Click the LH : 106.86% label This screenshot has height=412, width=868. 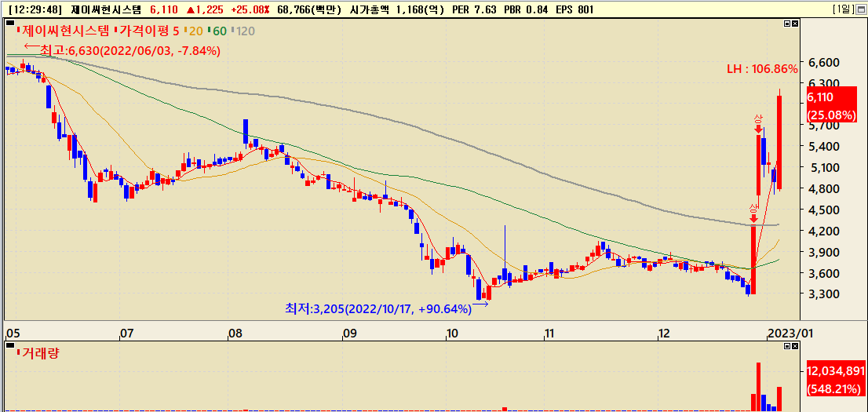[x=762, y=69]
